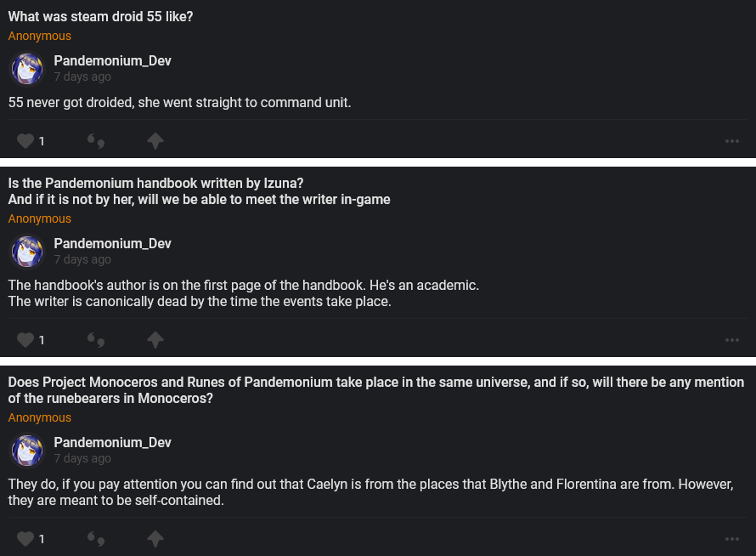The width and height of the screenshot is (756, 556).
Task: Open more options on steam droid answer
Action: [x=732, y=141]
